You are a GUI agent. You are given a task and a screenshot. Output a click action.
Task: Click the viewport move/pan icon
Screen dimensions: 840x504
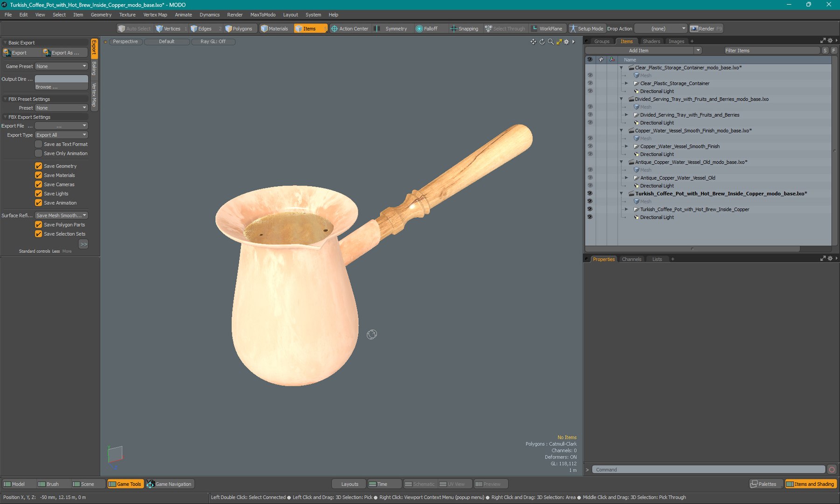point(533,42)
